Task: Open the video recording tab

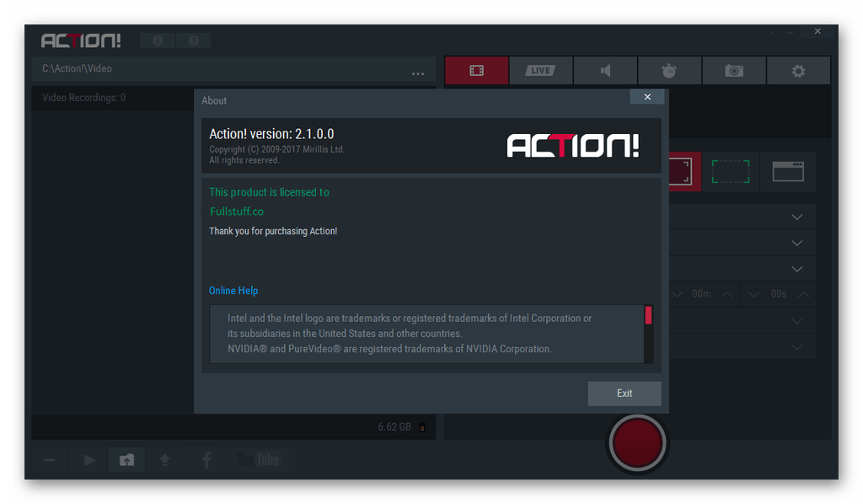Action: [x=477, y=71]
